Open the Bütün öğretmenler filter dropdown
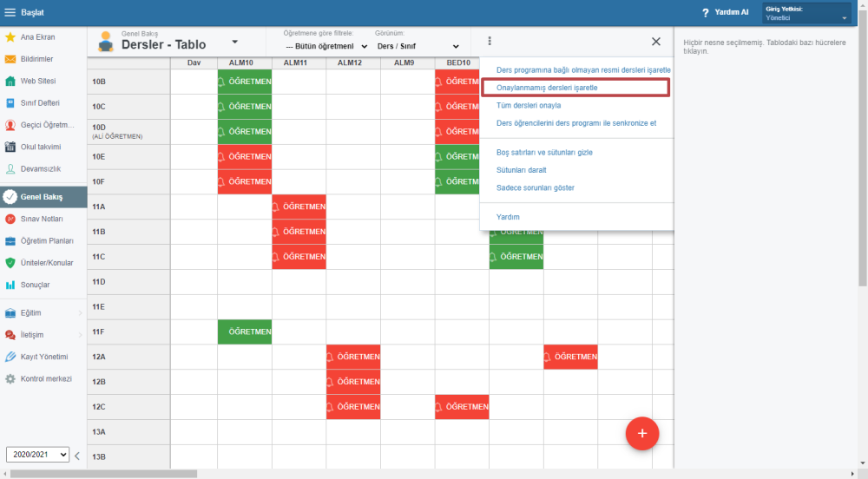Image resolution: width=868 pixels, height=479 pixels. [x=326, y=47]
